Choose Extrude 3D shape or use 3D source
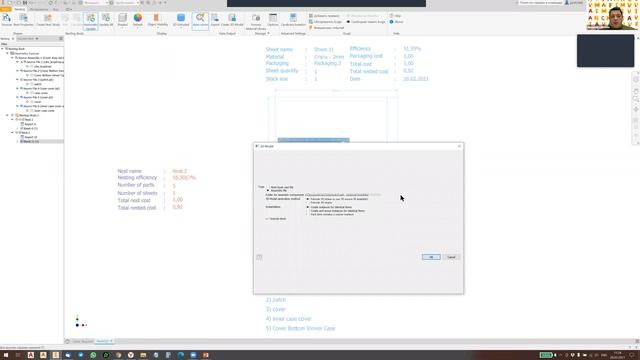Screen dimensions: 640x360 pyautogui.click(x=308, y=199)
